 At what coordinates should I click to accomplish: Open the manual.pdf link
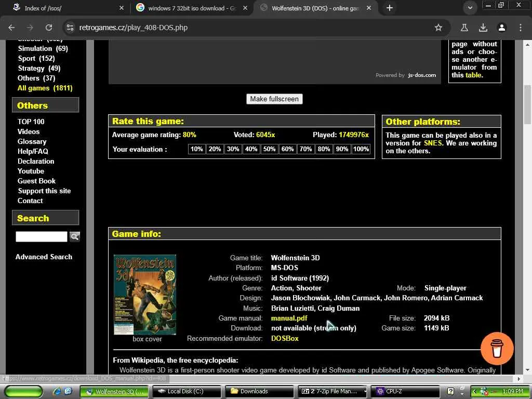[289, 318]
